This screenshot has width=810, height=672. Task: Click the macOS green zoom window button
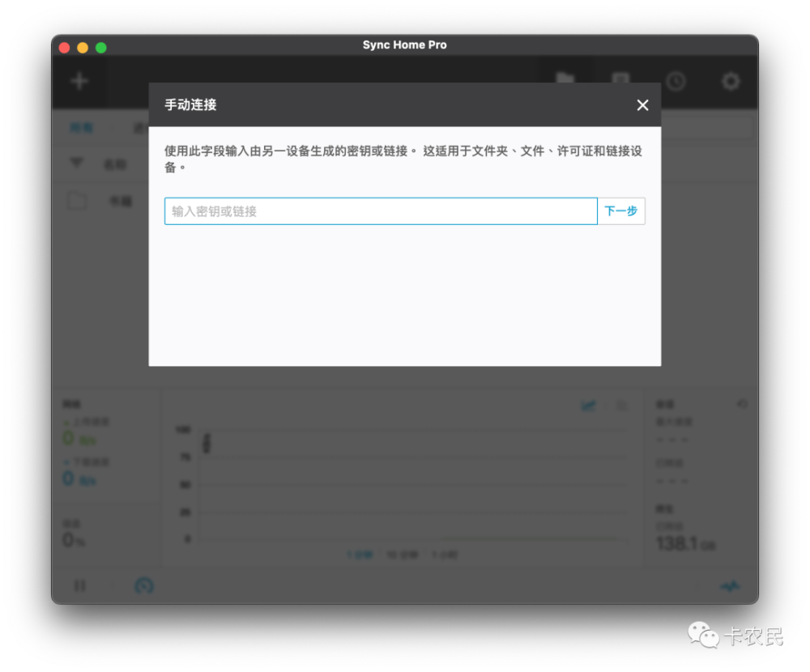[x=101, y=48]
